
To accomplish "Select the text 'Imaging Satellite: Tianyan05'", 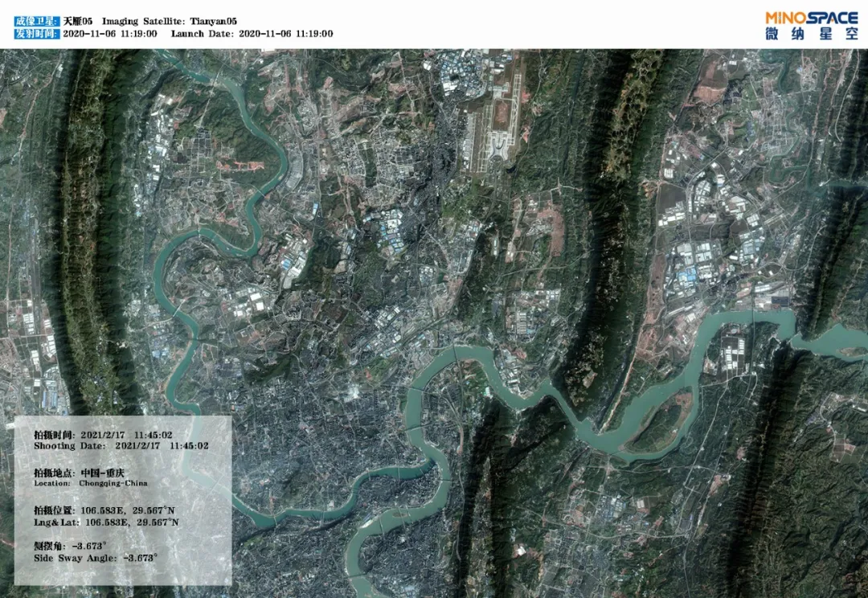I will coord(170,21).
